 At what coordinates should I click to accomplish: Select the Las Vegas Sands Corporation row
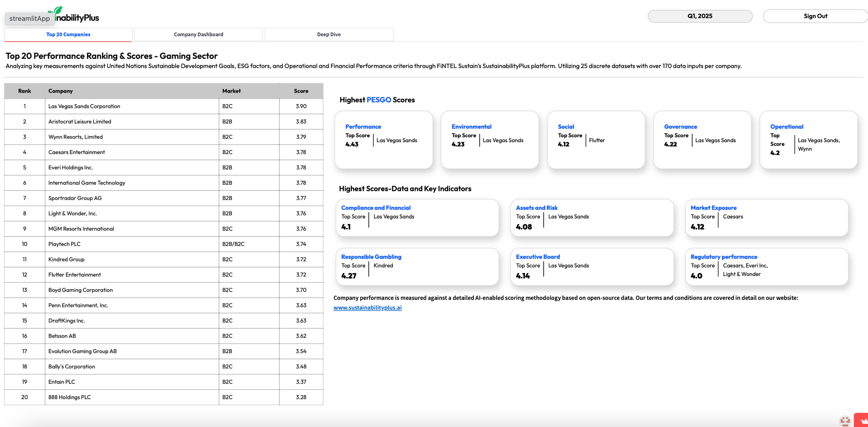click(84, 106)
